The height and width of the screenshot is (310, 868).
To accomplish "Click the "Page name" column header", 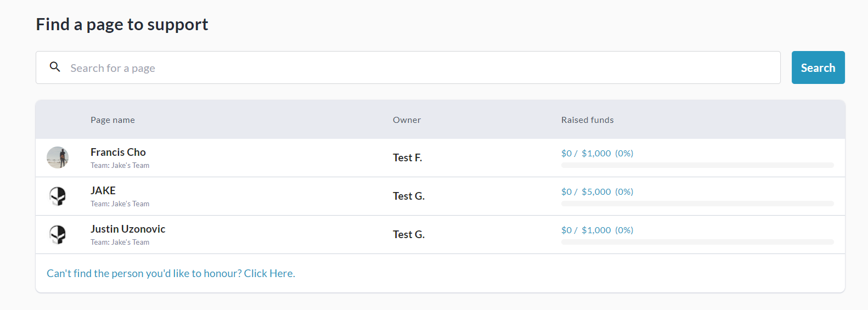I will point(112,120).
